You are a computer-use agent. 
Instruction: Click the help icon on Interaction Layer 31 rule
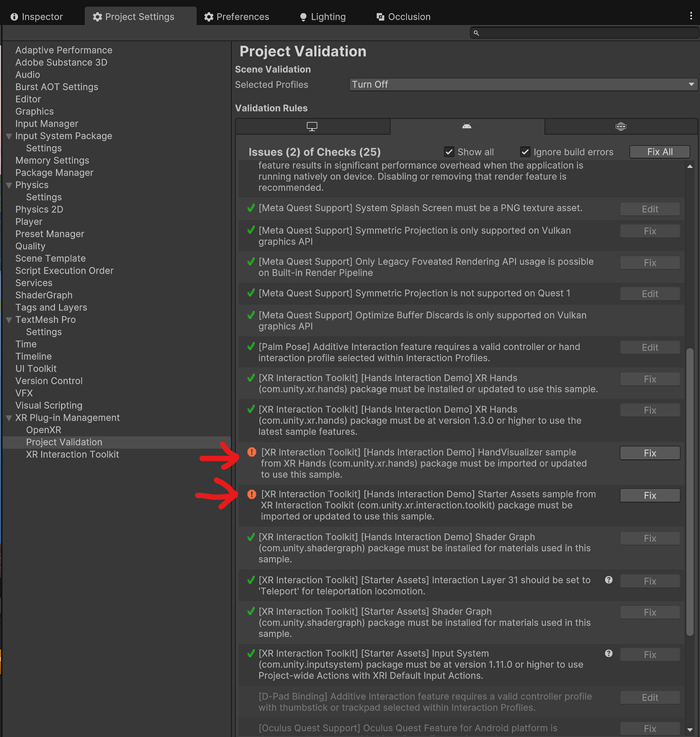point(609,580)
